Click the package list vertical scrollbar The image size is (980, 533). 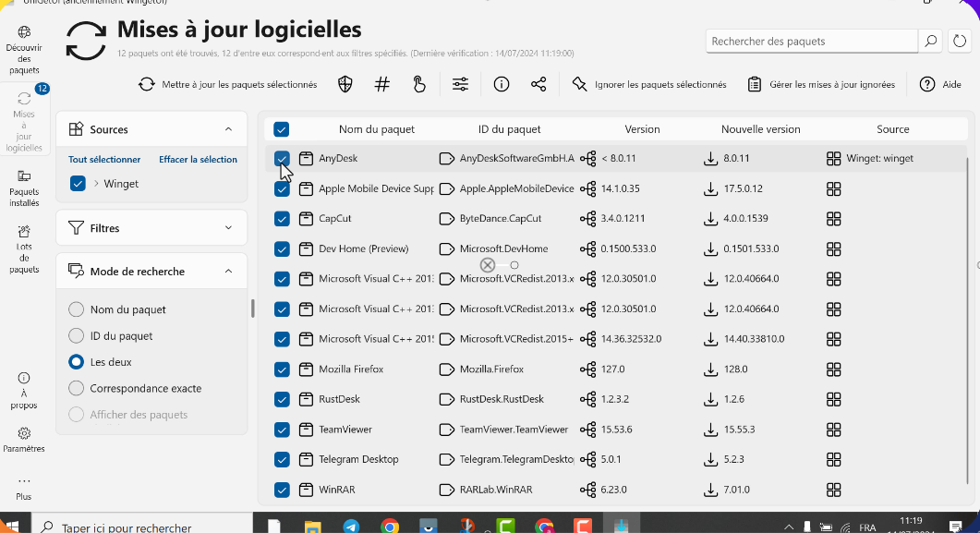click(x=968, y=319)
